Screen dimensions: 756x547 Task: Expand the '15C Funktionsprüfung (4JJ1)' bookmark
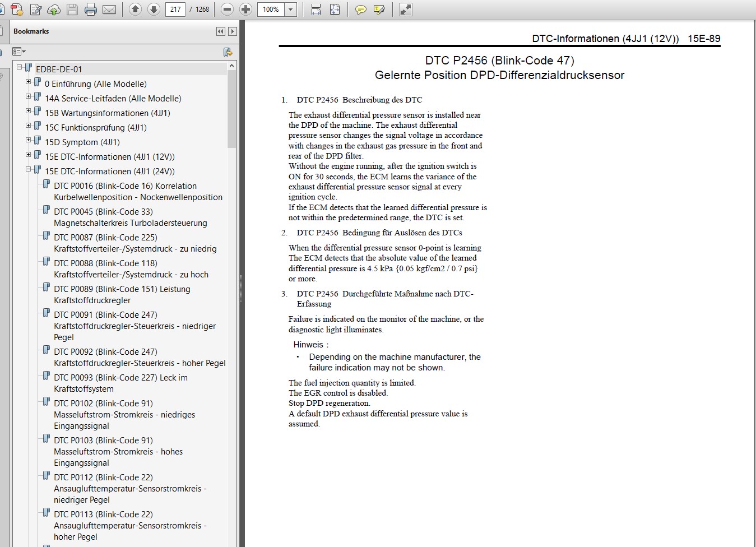[x=29, y=126]
